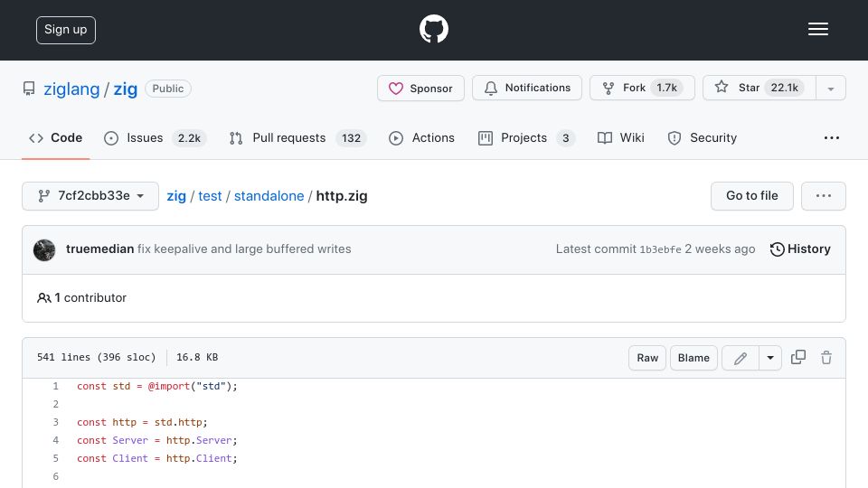
Task: Click the Go to file button
Action: (751, 196)
